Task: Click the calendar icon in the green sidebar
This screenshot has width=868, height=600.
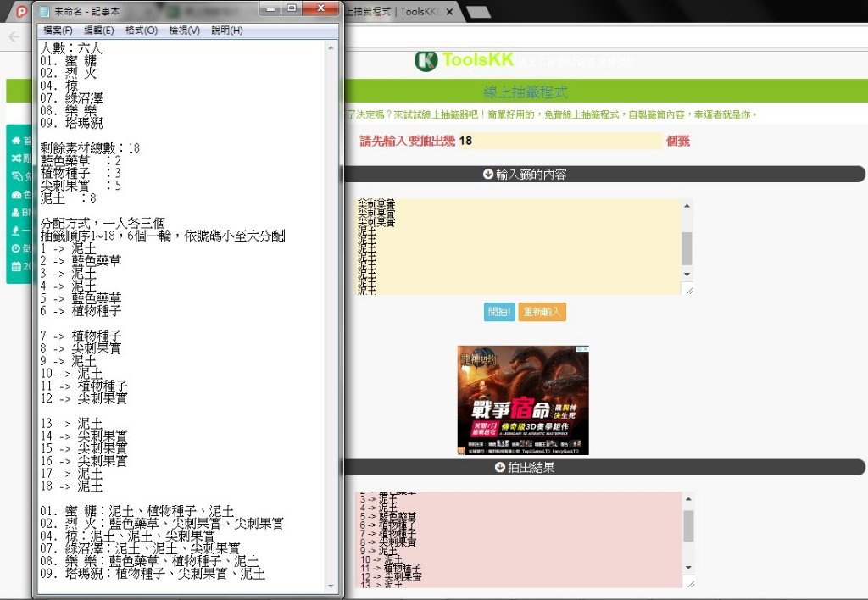Action: tap(16, 266)
